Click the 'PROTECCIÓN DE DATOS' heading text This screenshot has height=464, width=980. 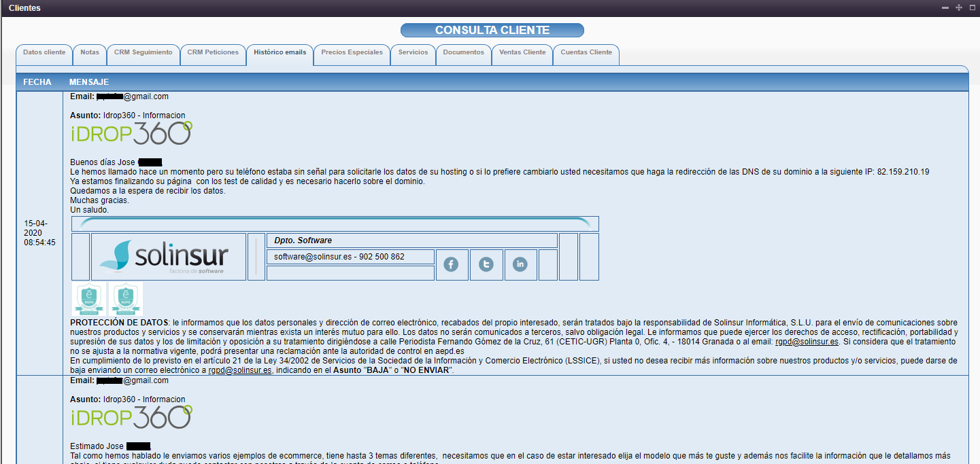click(120, 323)
